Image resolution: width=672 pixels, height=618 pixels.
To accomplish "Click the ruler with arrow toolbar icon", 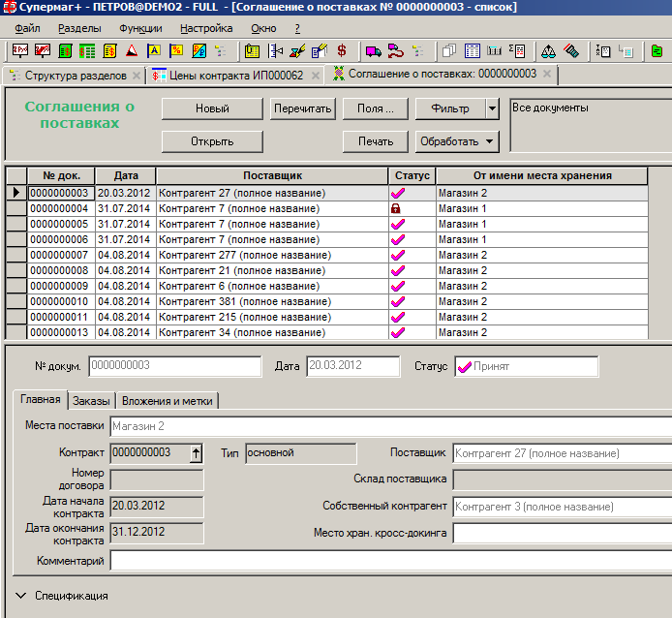I will tap(275, 51).
